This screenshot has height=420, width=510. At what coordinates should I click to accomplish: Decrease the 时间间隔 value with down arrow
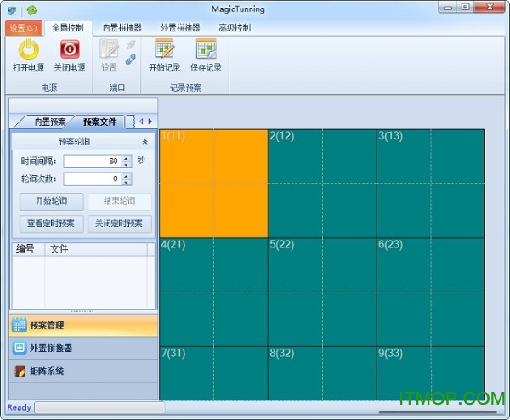tap(127, 165)
